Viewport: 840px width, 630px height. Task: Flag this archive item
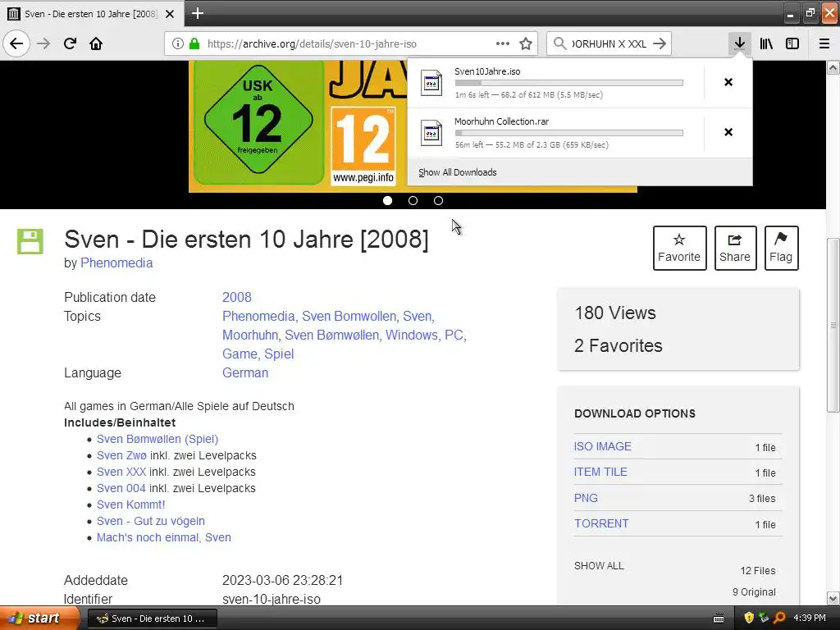click(x=781, y=248)
